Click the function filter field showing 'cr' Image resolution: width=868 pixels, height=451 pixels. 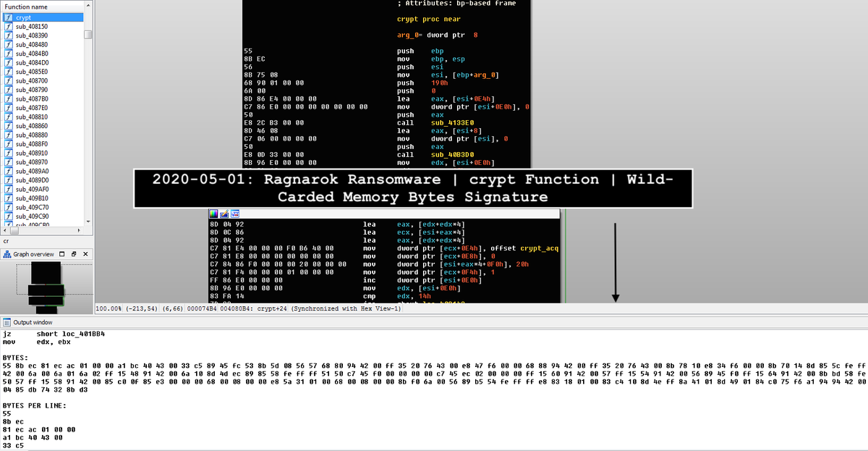point(46,240)
